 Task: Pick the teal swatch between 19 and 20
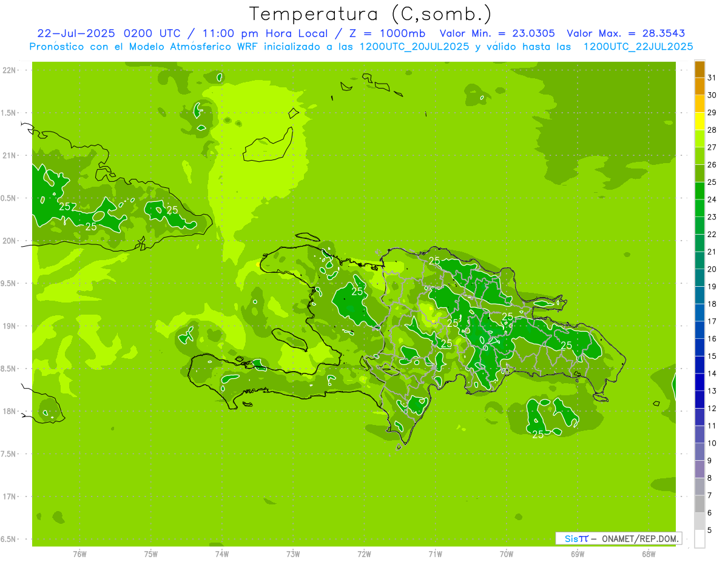[x=699, y=278]
